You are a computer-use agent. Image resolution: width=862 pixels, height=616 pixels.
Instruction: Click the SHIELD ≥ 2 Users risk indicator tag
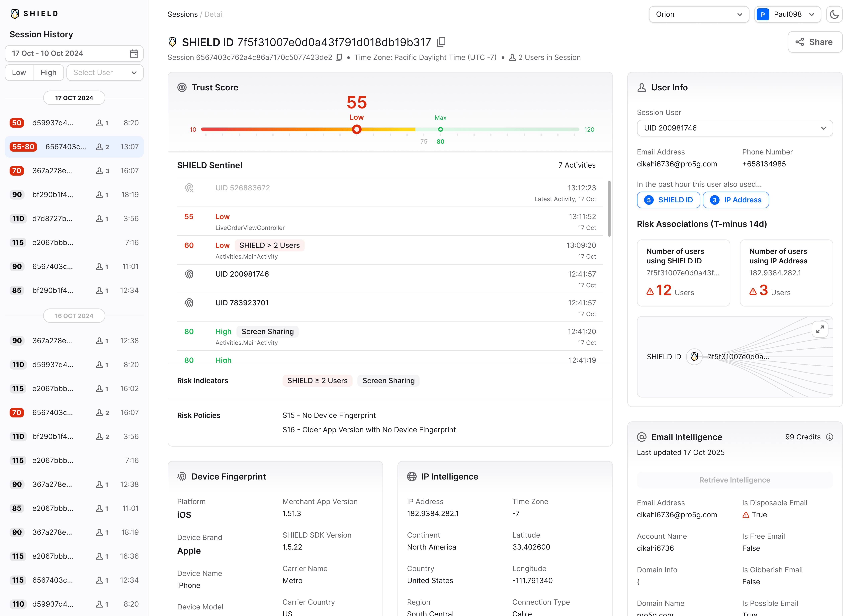tap(317, 381)
